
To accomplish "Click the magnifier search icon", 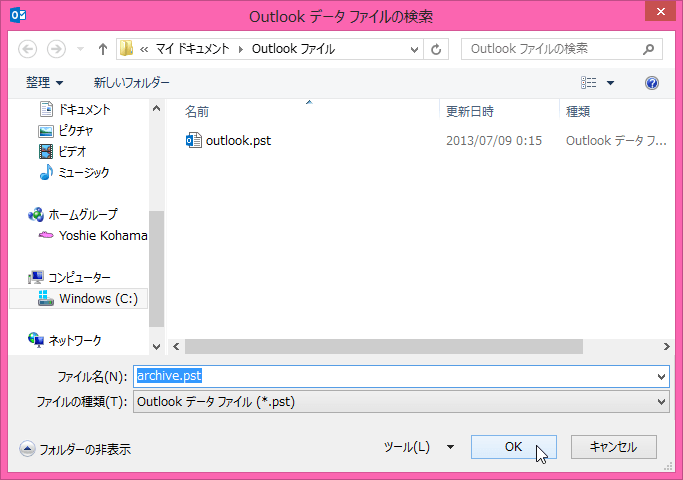I will point(649,49).
